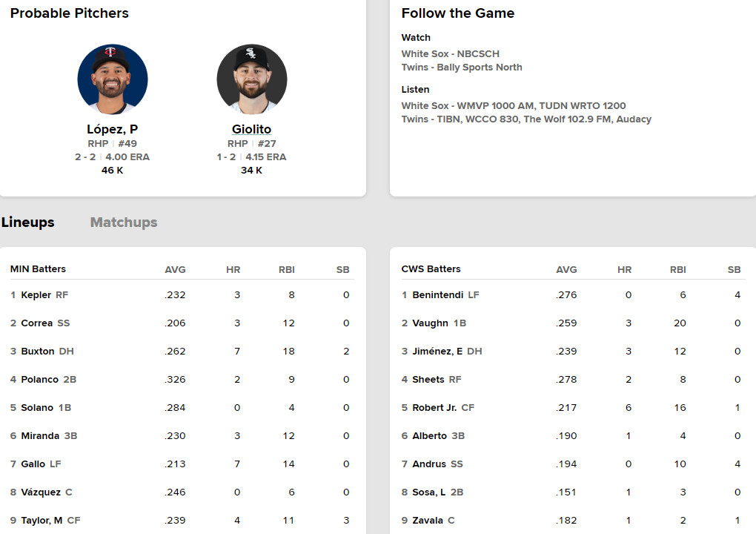This screenshot has height=534, width=756.
Task: Open the Giolito pitcher profile link
Action: (252, 129)
